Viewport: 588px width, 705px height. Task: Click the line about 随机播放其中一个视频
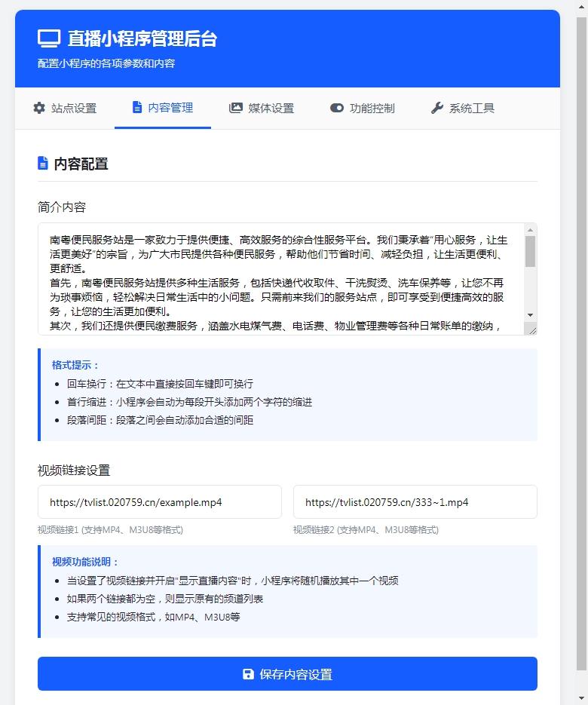[232, 581]
